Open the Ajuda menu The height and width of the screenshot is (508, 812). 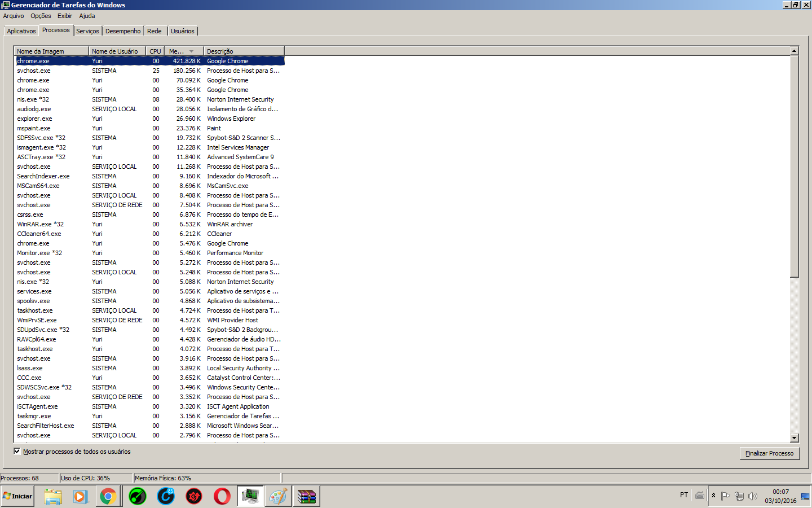pyautogui.click(x=87, y=16)
